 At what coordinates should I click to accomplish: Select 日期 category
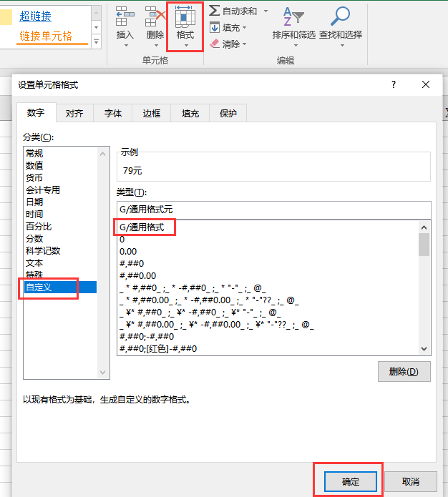point(60,202)
